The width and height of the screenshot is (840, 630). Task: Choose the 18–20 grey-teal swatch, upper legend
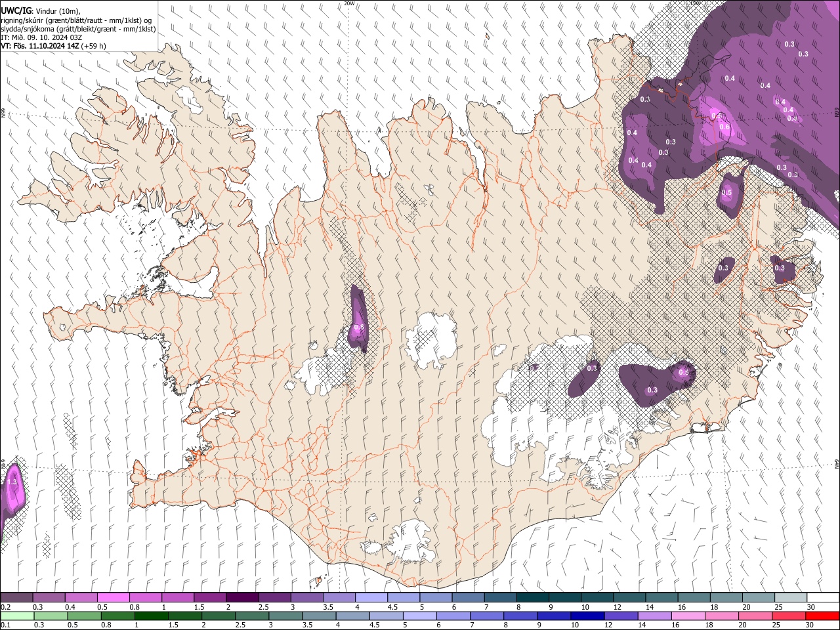(x=726, y=598)
